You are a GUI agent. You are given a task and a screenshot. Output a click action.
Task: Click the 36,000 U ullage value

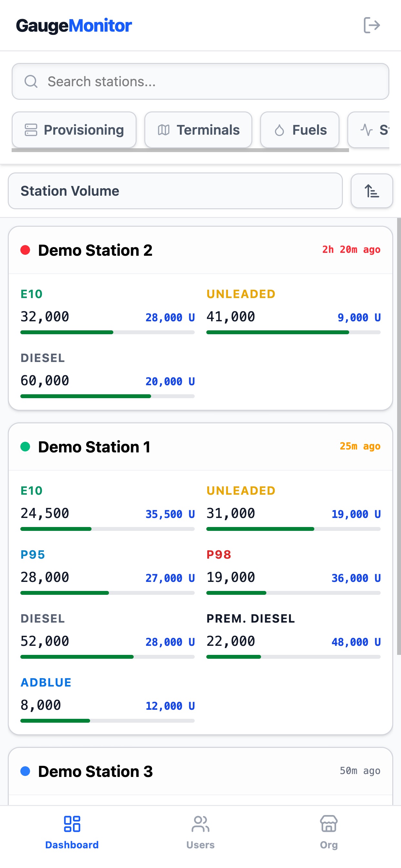[x=356, y=578]
